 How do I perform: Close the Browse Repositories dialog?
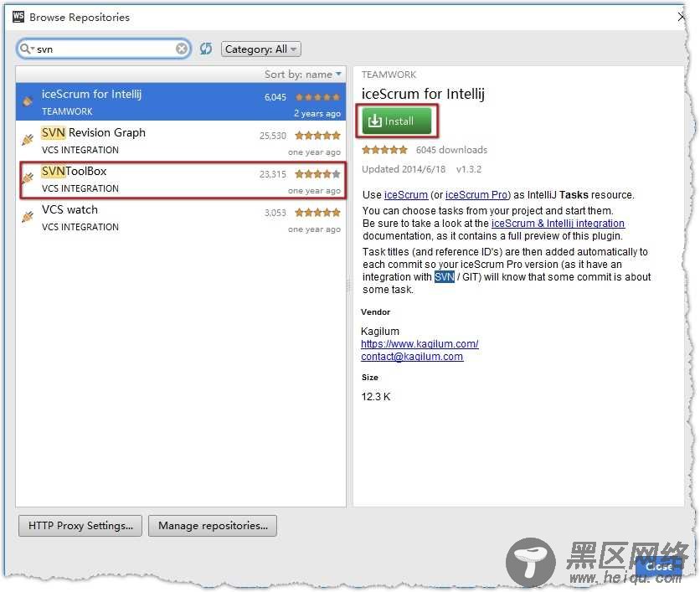coord(659,566)
